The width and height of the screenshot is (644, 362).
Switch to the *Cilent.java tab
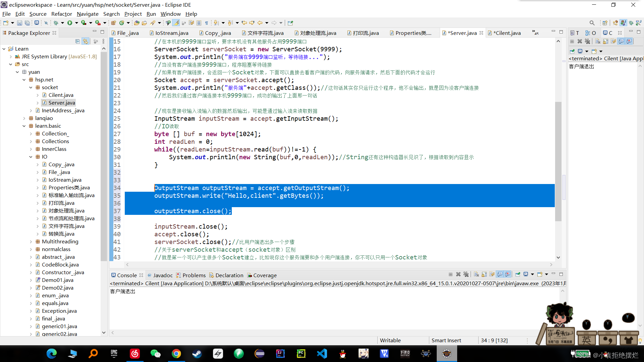(x=508, y=33)
